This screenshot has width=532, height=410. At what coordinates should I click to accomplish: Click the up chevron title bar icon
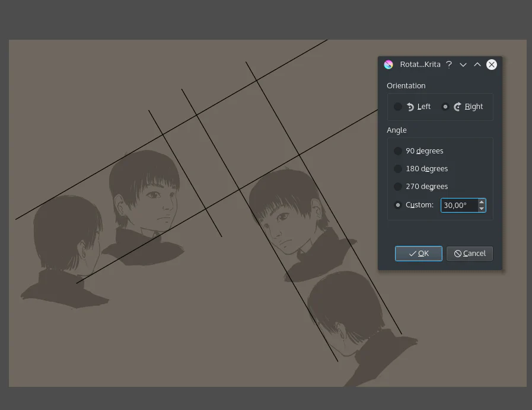pos(477,65)
